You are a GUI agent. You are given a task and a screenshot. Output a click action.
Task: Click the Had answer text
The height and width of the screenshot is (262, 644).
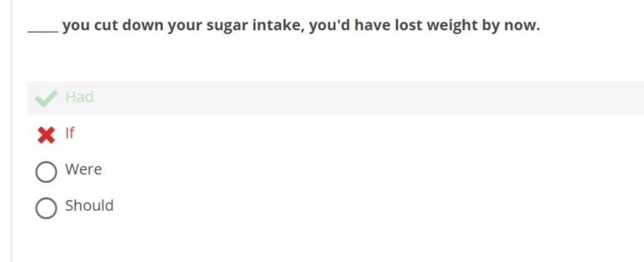(x=79, y=97)
